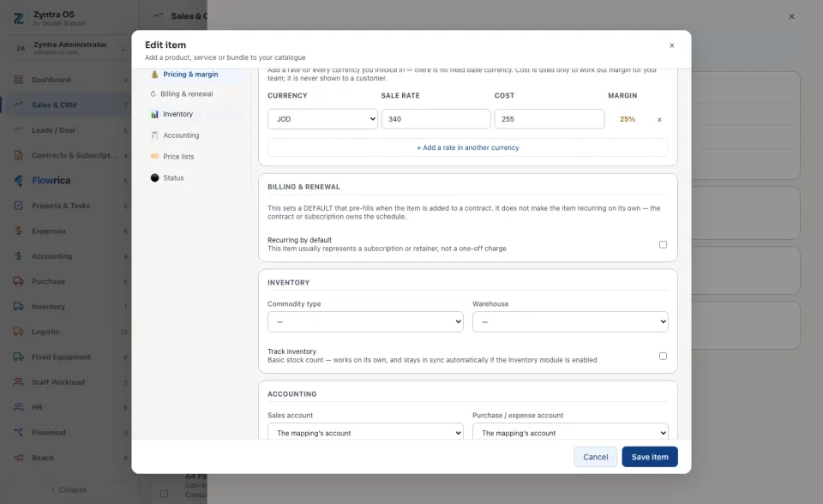
Task: Go to Price lists section
Action: [178, 157]
